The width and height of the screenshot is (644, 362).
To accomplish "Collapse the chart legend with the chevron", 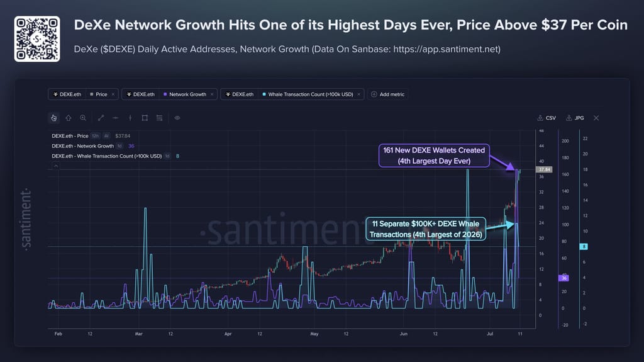I will coord(56,166).
